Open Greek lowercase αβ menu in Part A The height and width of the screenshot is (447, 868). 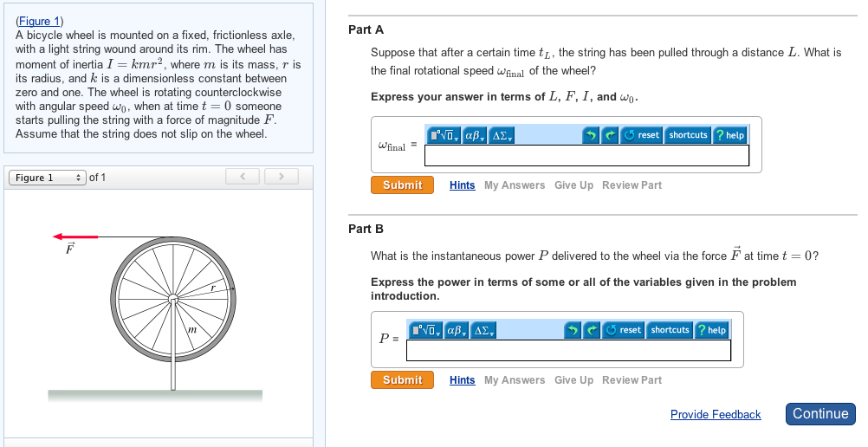point(476,135)
